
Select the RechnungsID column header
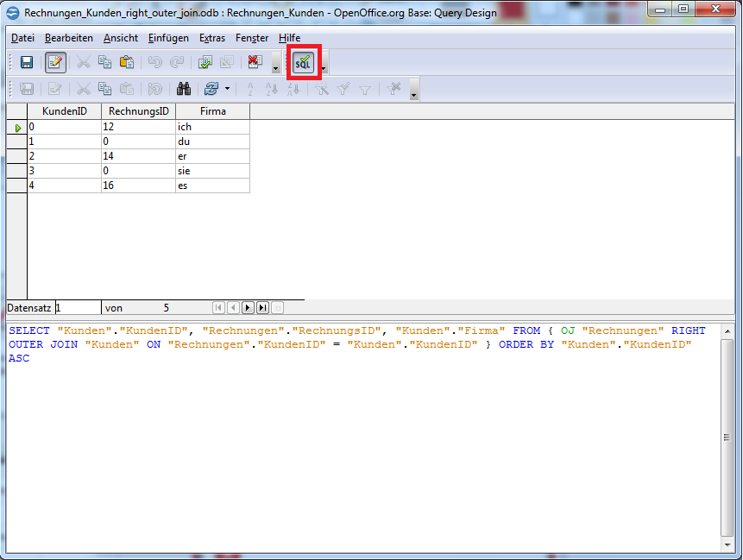coord(138,111)
